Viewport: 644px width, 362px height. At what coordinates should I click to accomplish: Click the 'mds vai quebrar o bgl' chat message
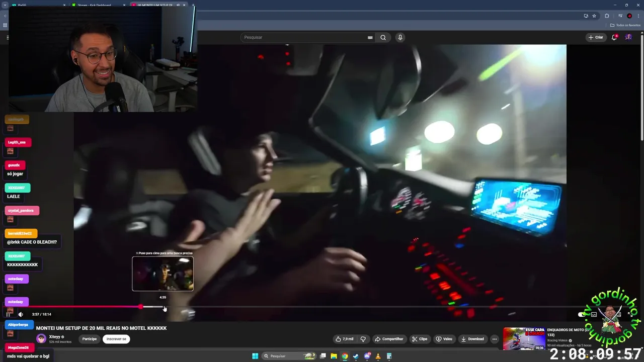(28, 356)
